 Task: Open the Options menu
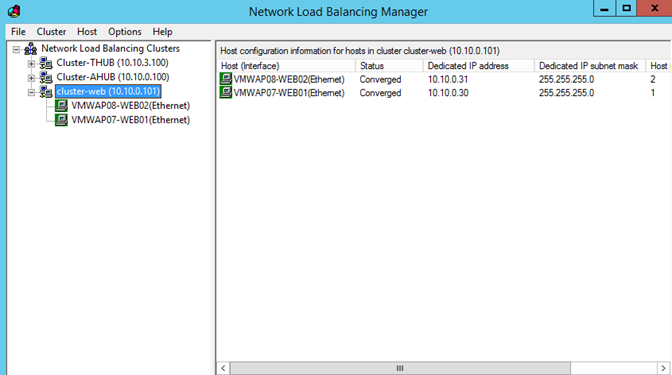click(125, 32)
